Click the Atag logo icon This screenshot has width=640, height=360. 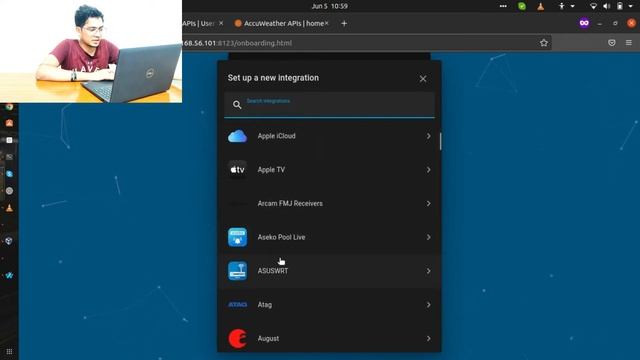coord(238,304)
